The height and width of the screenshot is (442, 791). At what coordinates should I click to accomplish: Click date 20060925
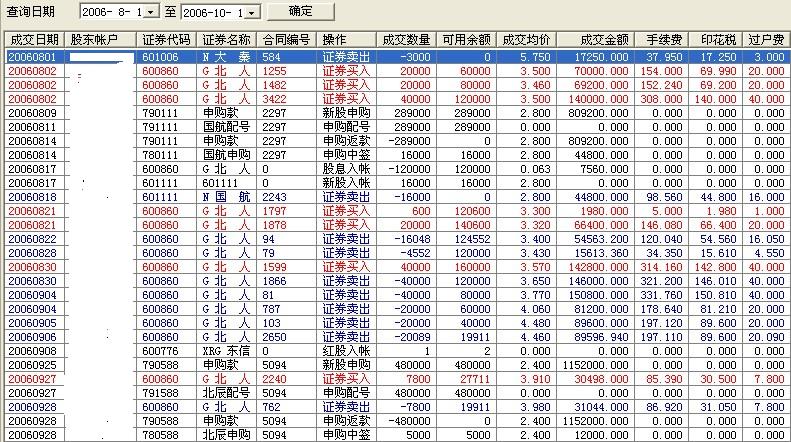click(x=32, y=365)
